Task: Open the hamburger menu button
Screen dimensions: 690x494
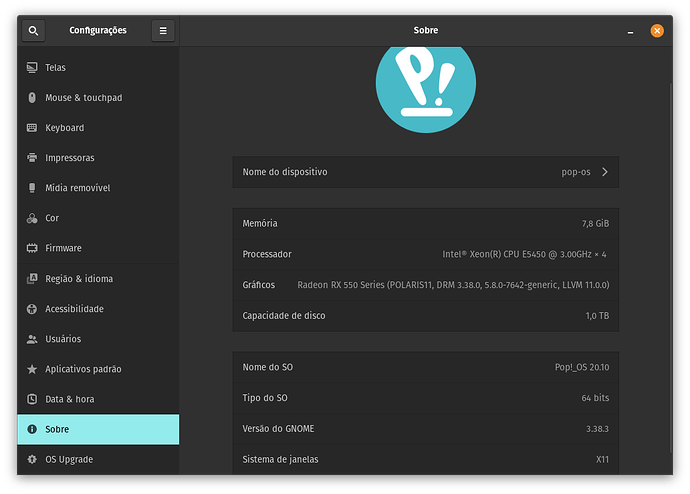Action: pyautogui.click(x=163, y=31)
